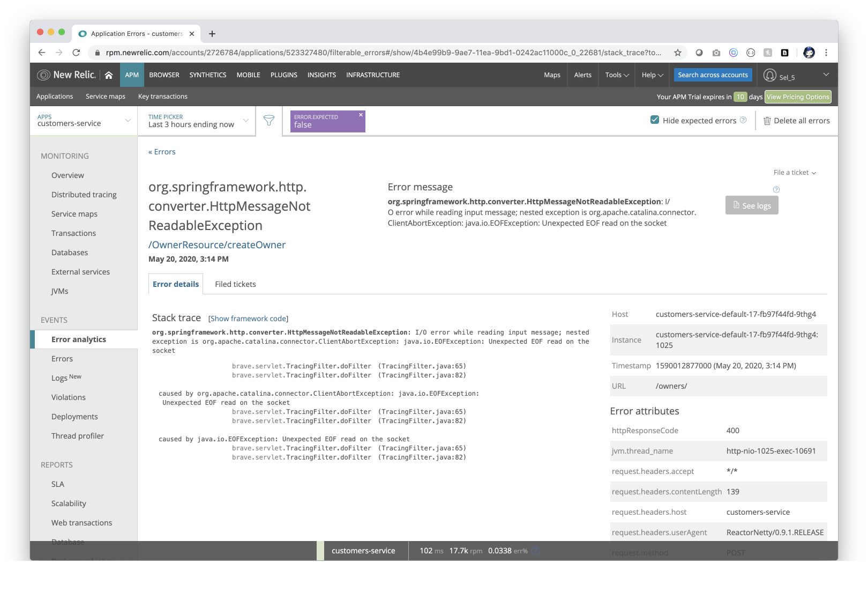Screen dimensions: 868x600
Task: Go to the PLUGINS tab
Action: pos(284,75)
